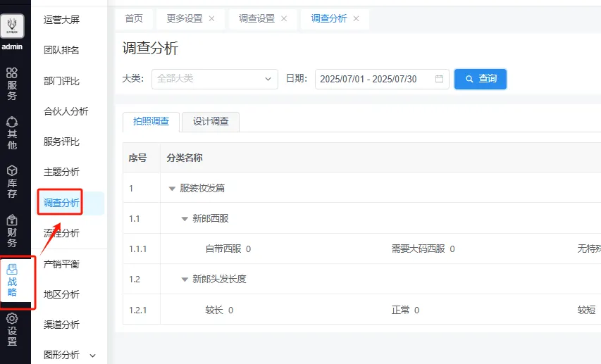601x364 pixels.
Task: Collapse the 新郎西服 tree row
Action: coord(185,219)
